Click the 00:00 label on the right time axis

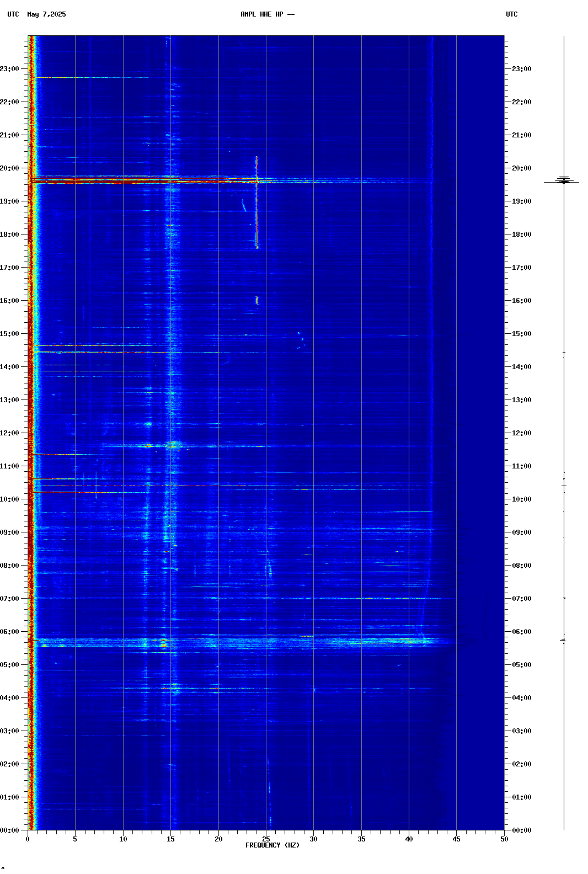pyautogui.click(x=522, y=830)
